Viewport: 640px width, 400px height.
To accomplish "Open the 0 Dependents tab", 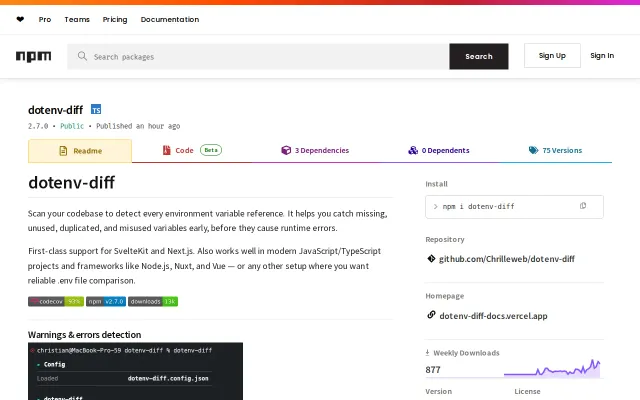I will (x=439, y=150).
